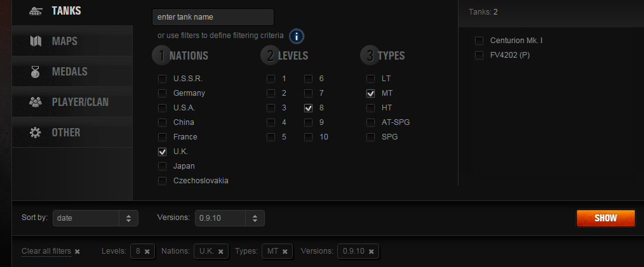Click the people icon beside PLAYER/CLAN
Image resolution: width=644 pixels, height=267 pixels.
pos(36,101)
